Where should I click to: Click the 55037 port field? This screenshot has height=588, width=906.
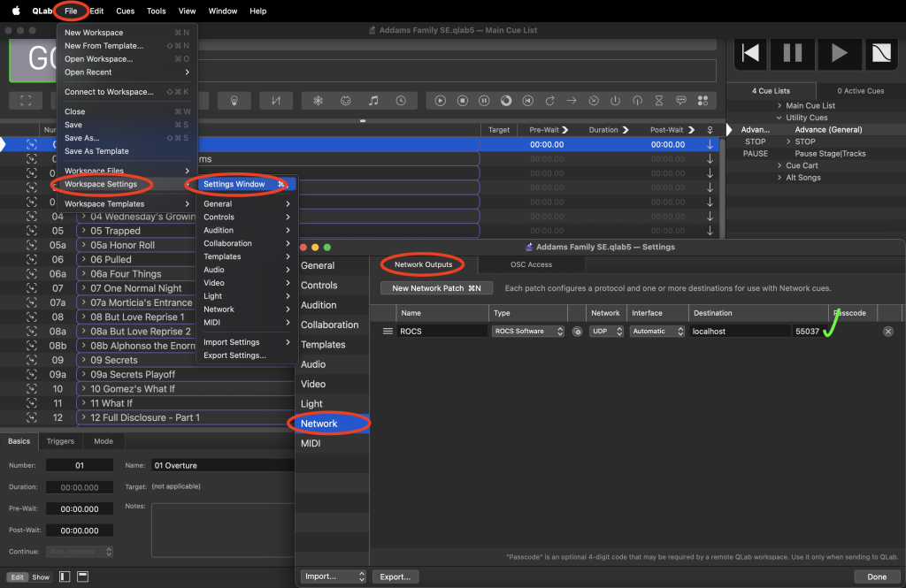[807, 332]
